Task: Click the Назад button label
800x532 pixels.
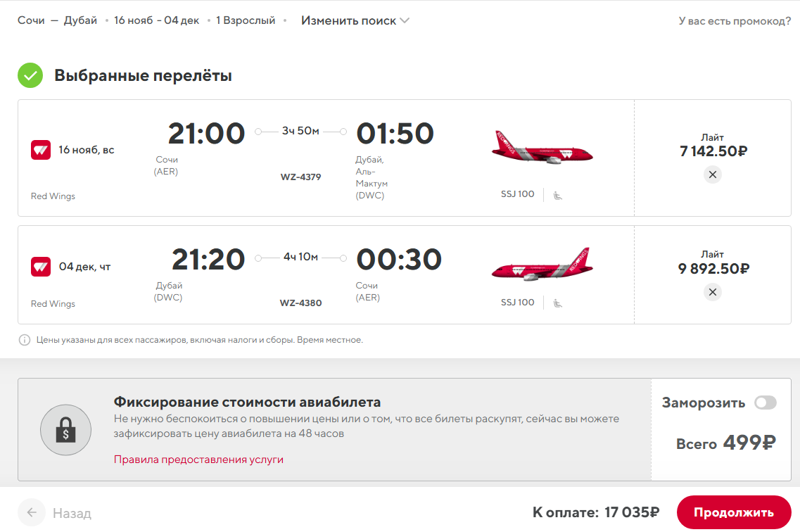Action: (72, 513)
